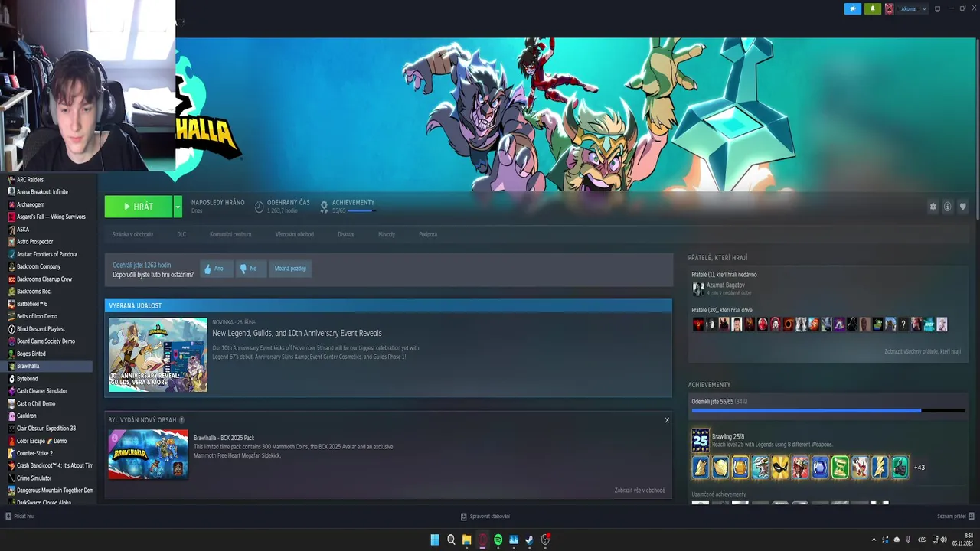Open Windows Start menu

[x=435, y=540]
